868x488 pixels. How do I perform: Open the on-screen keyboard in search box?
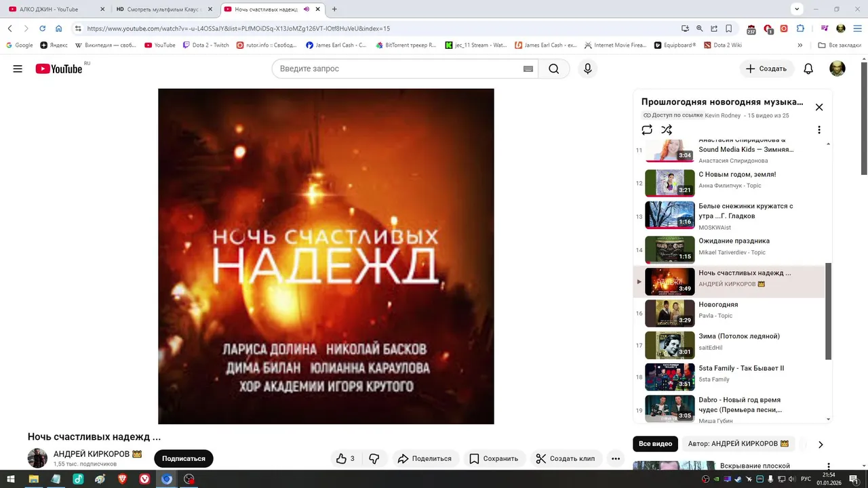pyautogui.click(x=528, y=69)
